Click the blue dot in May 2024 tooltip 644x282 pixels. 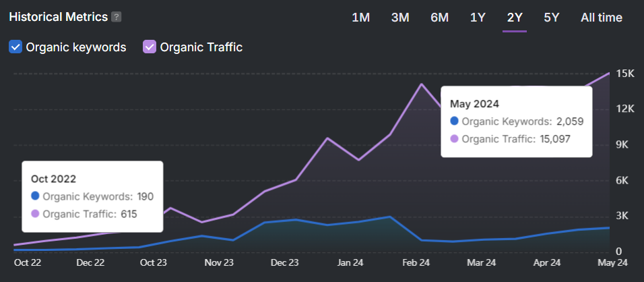pos(454,121)
